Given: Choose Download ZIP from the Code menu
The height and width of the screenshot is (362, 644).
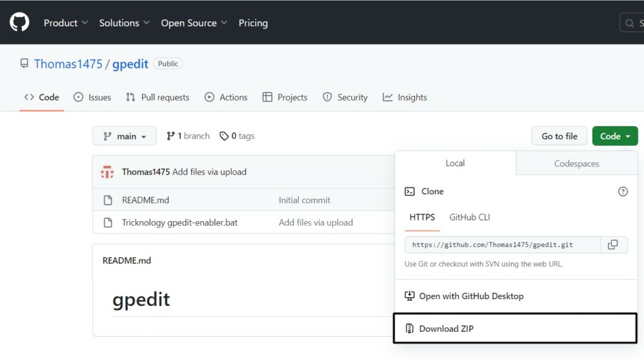Looking at the screenshot, I should (446, 329).
